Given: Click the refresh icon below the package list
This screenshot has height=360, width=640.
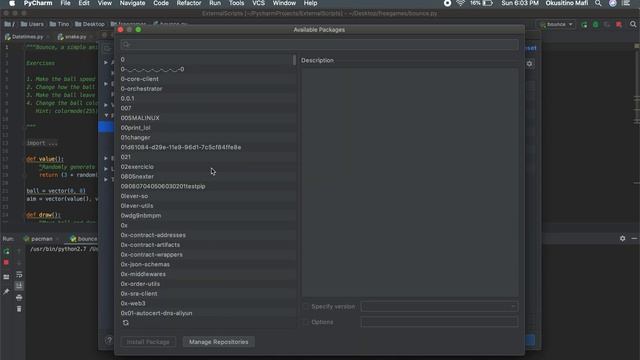Looking at the screenshot, I should [126, 323].
